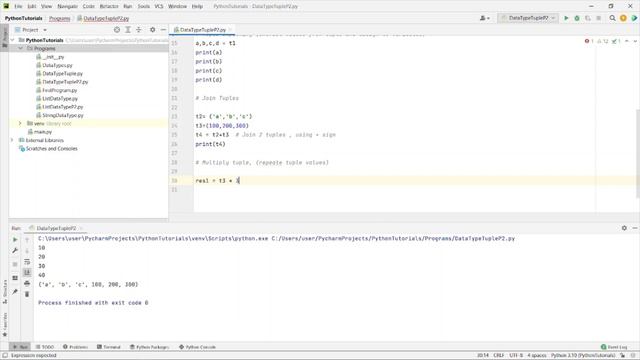Image resolution: width=640 pixels, height=360 pixels.
Task: Click the restore layout icon in Run panel
Action: click(x=15, y=278)
